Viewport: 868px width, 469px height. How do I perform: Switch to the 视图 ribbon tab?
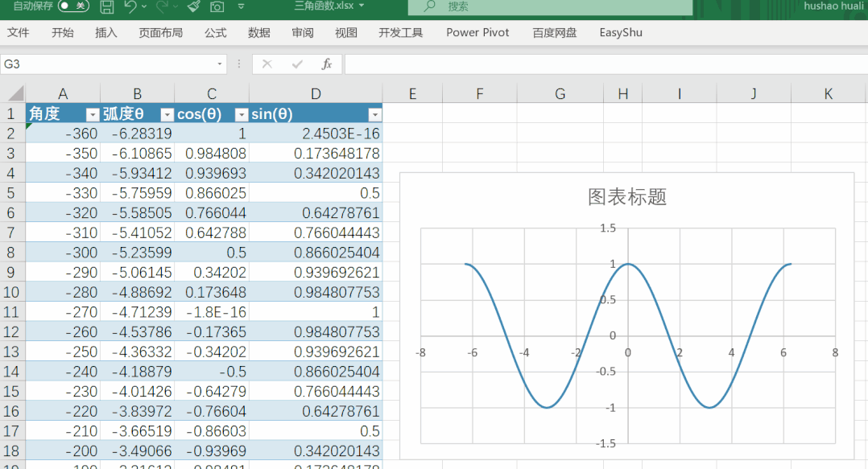(x=346, y=33)
